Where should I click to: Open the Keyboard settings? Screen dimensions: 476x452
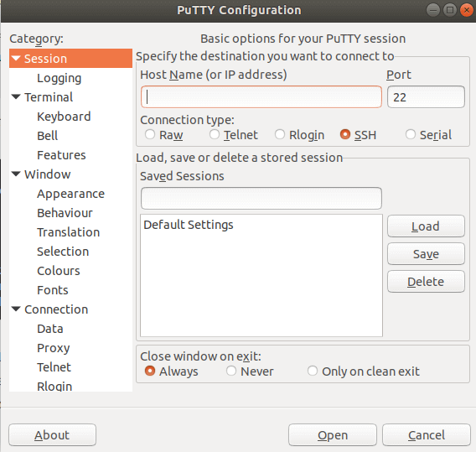[64, 117]
